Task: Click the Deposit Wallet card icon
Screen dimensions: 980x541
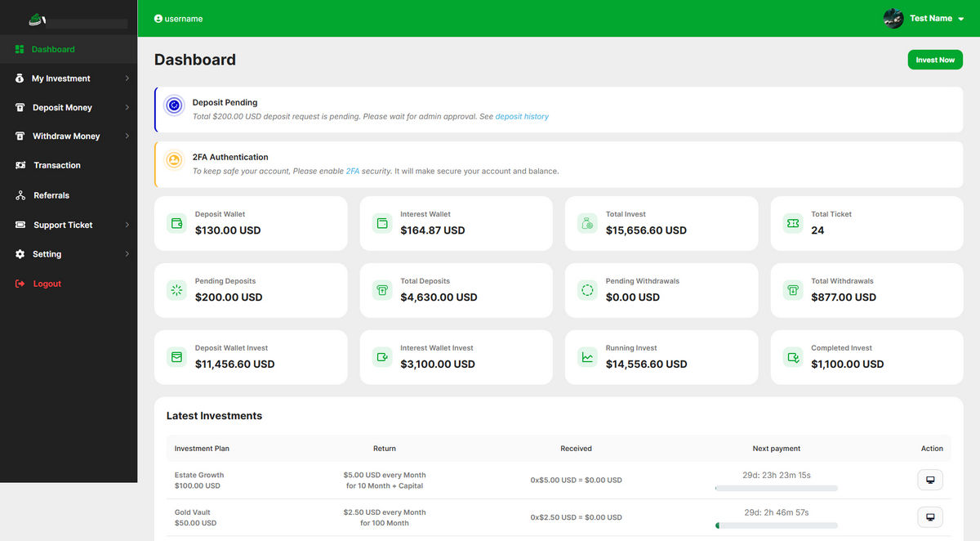Action: (x=176, y=223)
